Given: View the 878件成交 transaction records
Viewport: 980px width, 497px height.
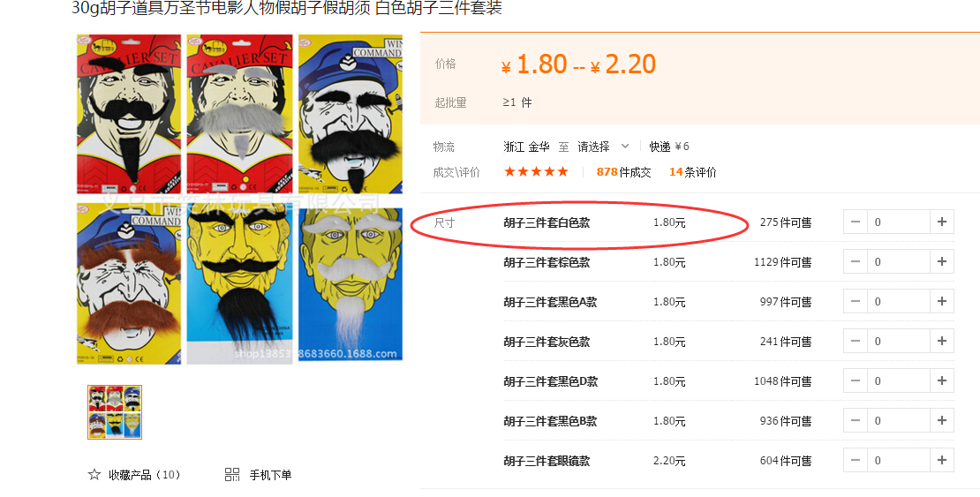Looking at the screenshot, I should point(623,172).
